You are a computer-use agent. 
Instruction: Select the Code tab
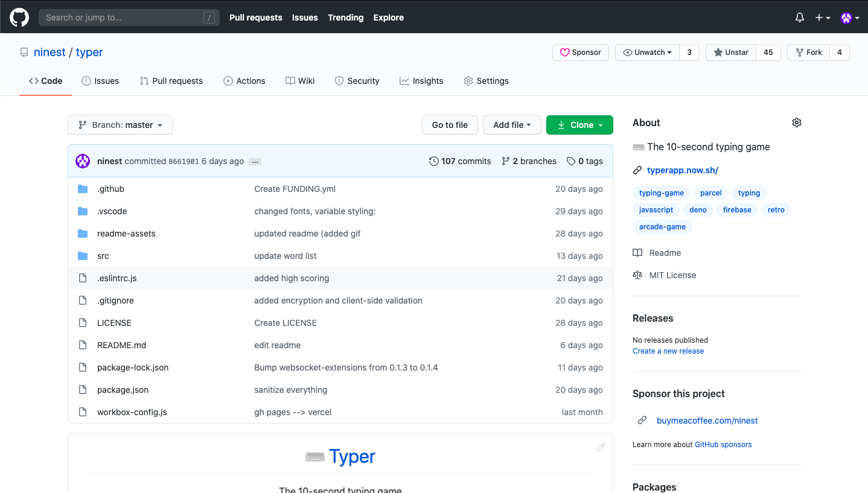[46, 81]
